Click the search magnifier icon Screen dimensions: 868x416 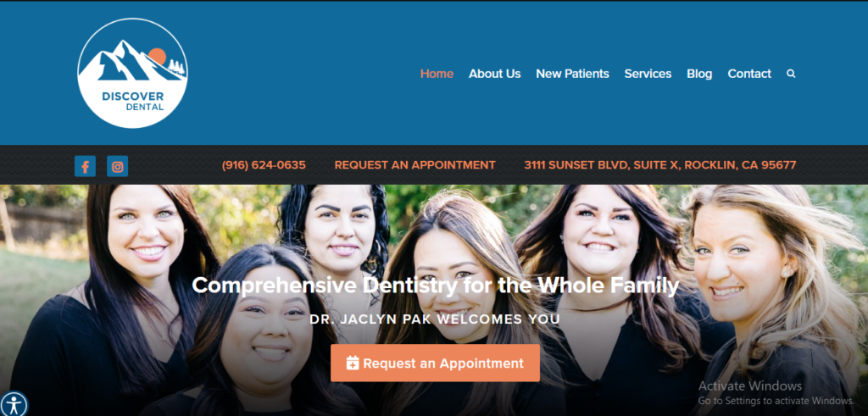[x=791, y=74]
